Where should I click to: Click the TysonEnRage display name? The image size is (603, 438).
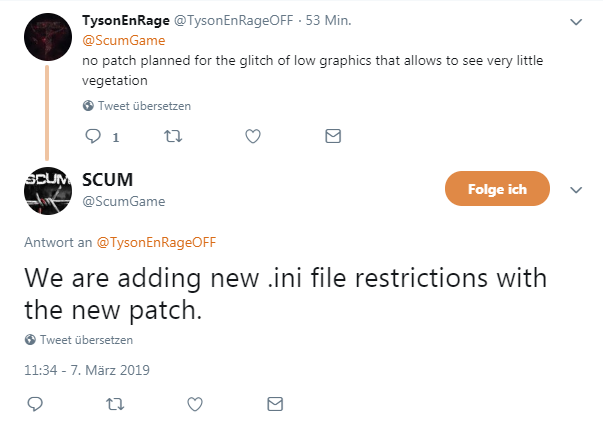(x=125, y=21)
